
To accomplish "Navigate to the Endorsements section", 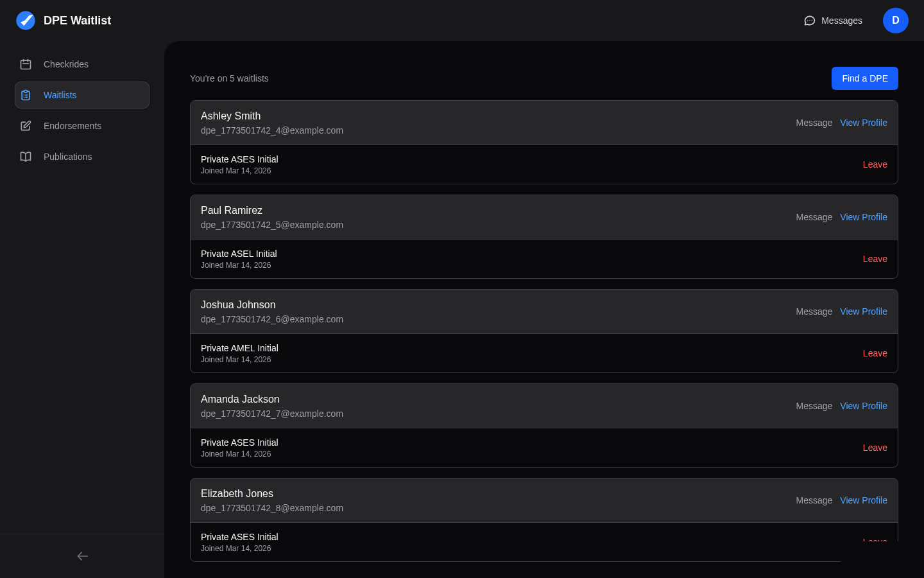I will (x=73, y=126).
